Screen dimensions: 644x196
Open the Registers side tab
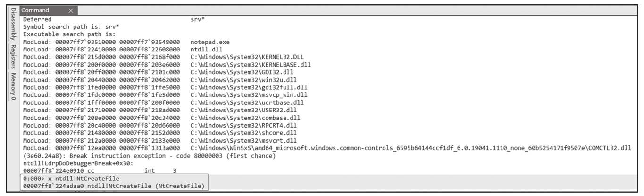[13, 57]
